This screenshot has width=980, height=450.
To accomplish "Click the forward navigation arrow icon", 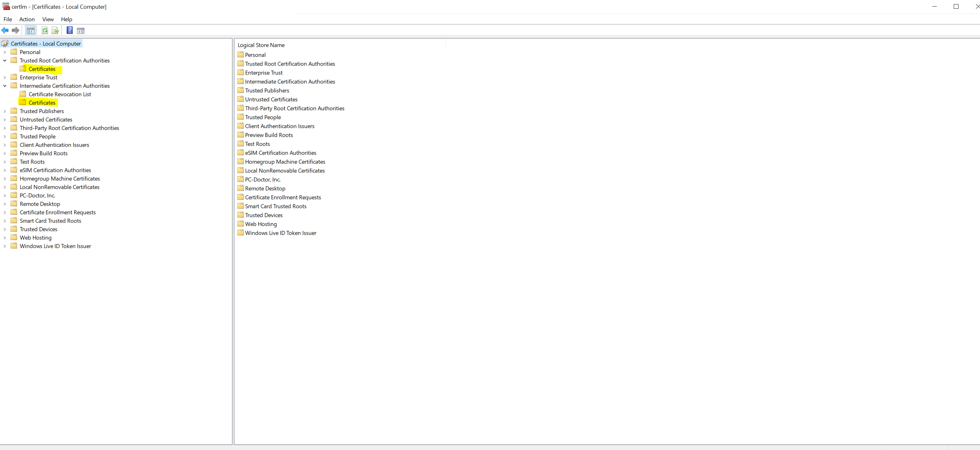I will pos(15,30).
